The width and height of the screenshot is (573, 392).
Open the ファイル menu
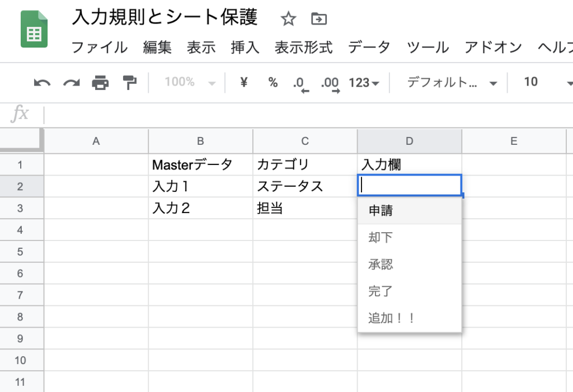100,48
